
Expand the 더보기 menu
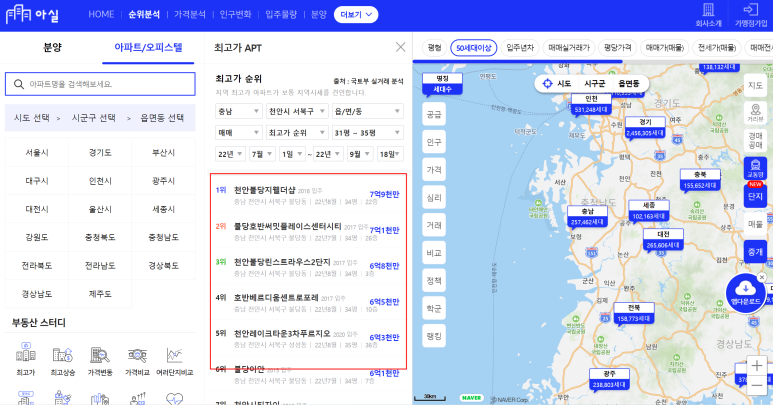(355, 14)
